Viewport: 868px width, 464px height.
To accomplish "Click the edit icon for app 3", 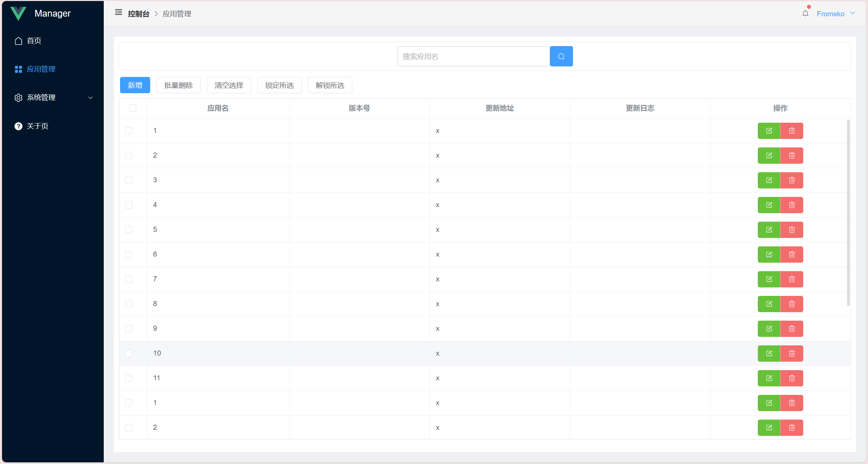I will 769,180.
